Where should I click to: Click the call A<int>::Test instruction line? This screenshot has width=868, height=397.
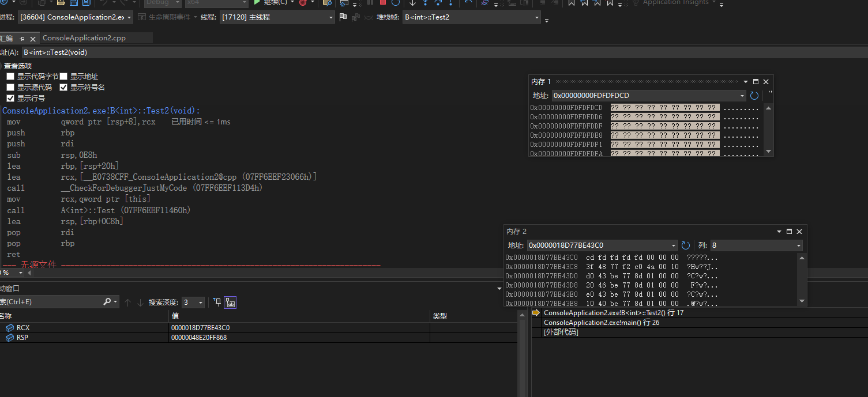tap(99, 210)
